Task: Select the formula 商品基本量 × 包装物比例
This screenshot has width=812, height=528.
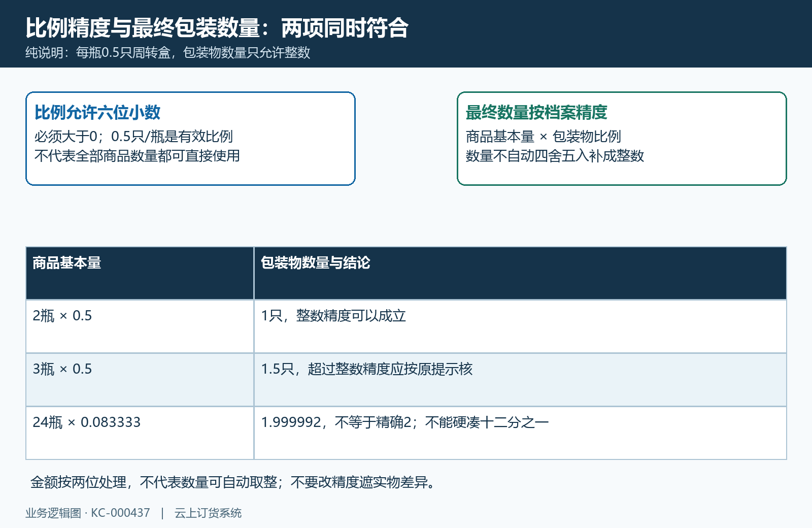Action: (x=543, y=137)
